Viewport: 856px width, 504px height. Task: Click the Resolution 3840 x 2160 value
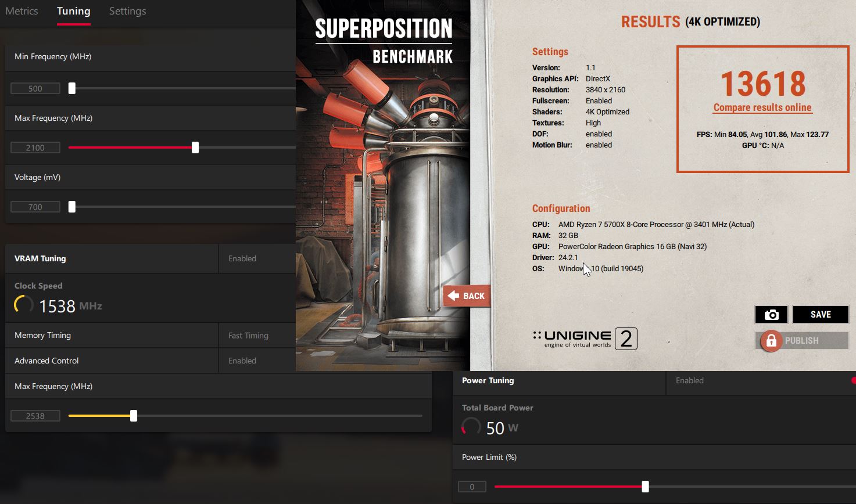pos(606,89)
